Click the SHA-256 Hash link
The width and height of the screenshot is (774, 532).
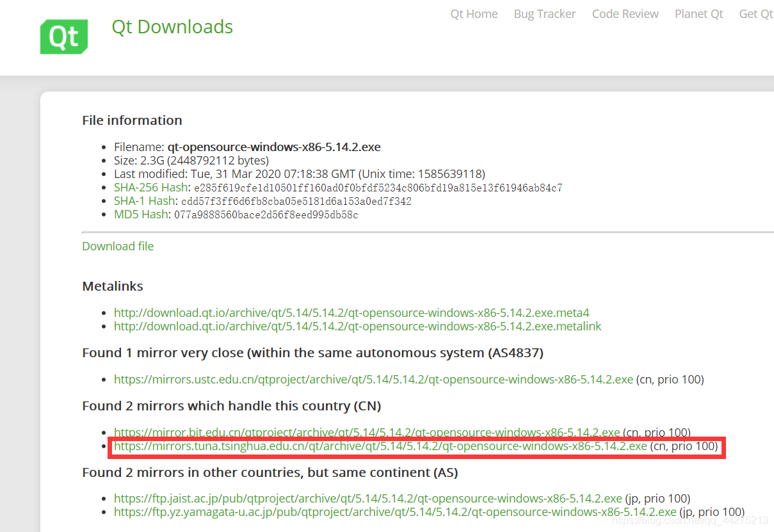152,188
